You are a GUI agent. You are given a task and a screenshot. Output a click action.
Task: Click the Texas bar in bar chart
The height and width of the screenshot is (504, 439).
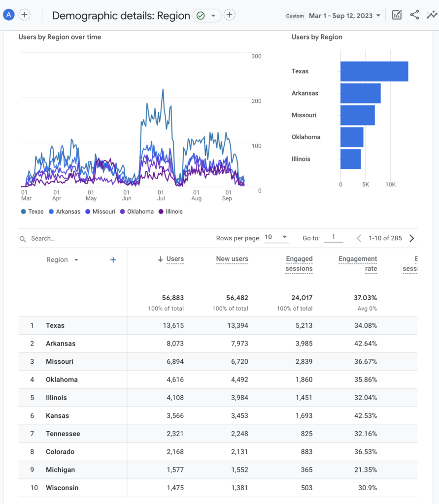(374, 71)
